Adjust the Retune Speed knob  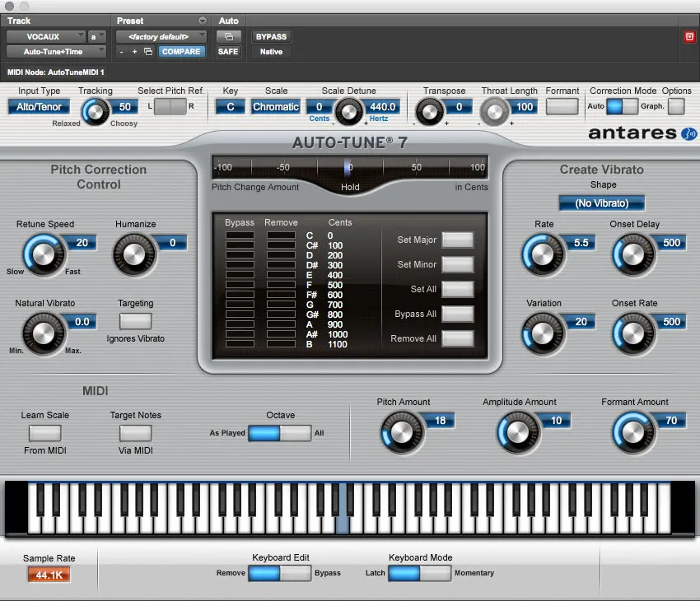click(44, 254)
